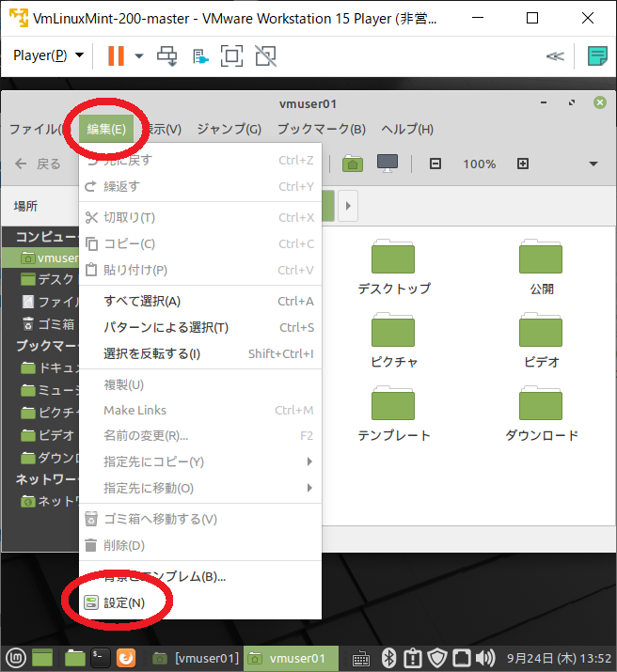Click the 場所 sidebar header
Viewport: 617px width, 672px height.
coord(25,206)
